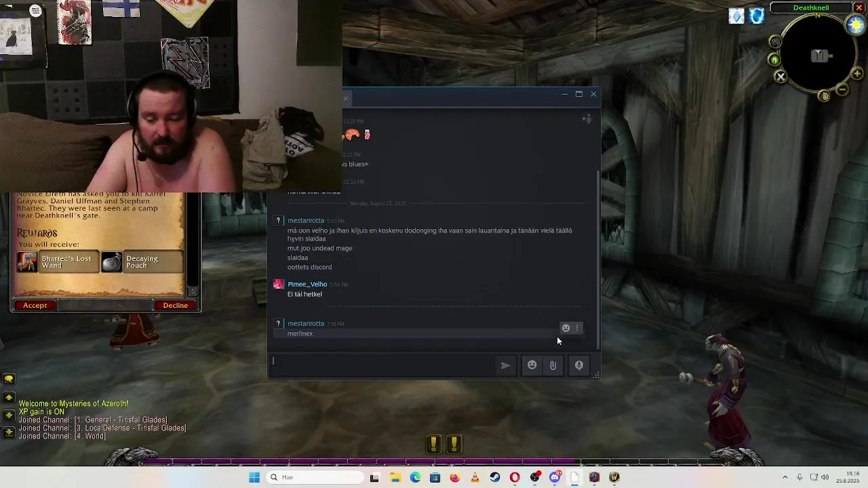
Task: Open the Windows Start menu
Action: [x=254, y=477]
